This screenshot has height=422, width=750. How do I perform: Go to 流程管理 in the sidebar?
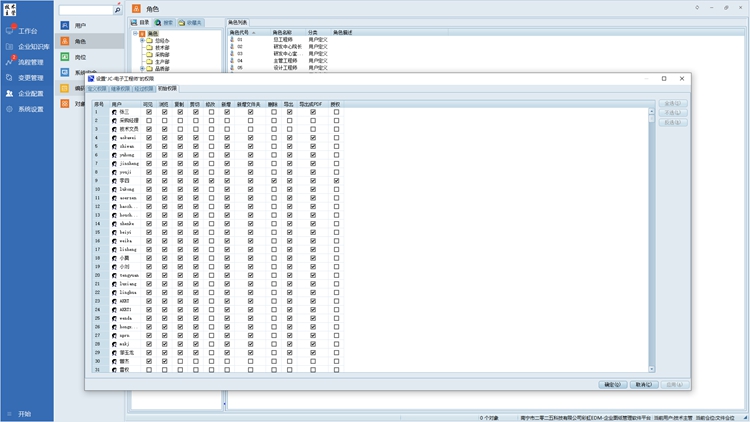coord(31,62)
